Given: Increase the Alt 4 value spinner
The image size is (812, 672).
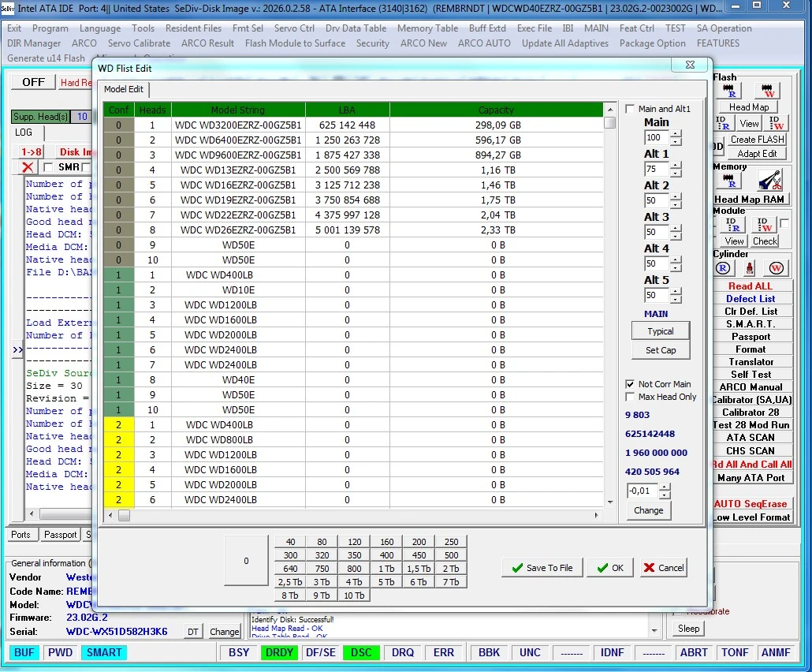Looking at the screenshot, I should pyautogui.click(x=676, y=260).
